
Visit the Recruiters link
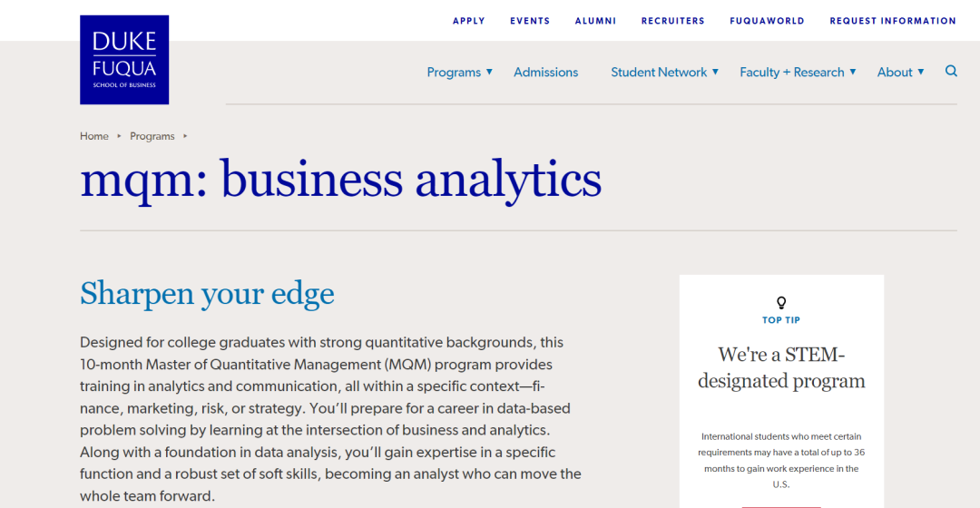click(x=673, y=21)
